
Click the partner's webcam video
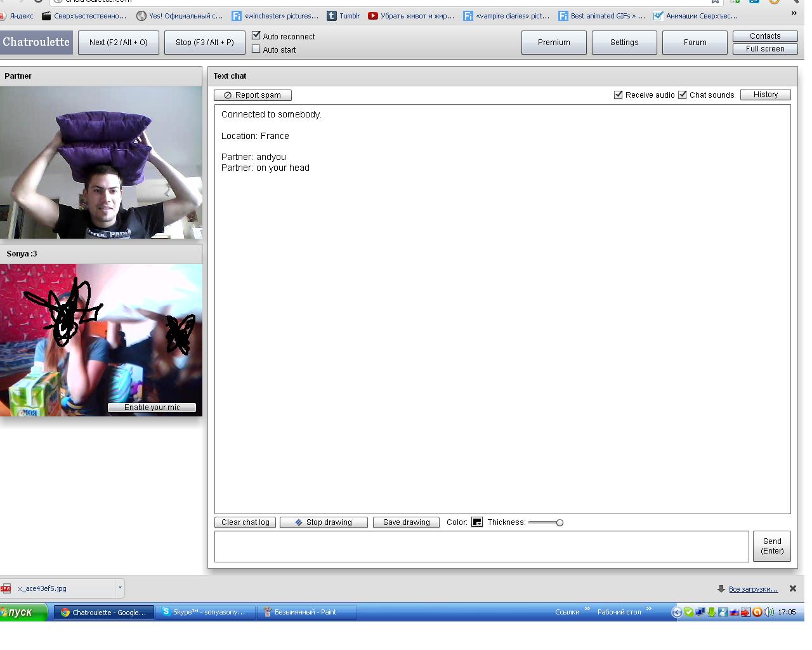(101, 162)
